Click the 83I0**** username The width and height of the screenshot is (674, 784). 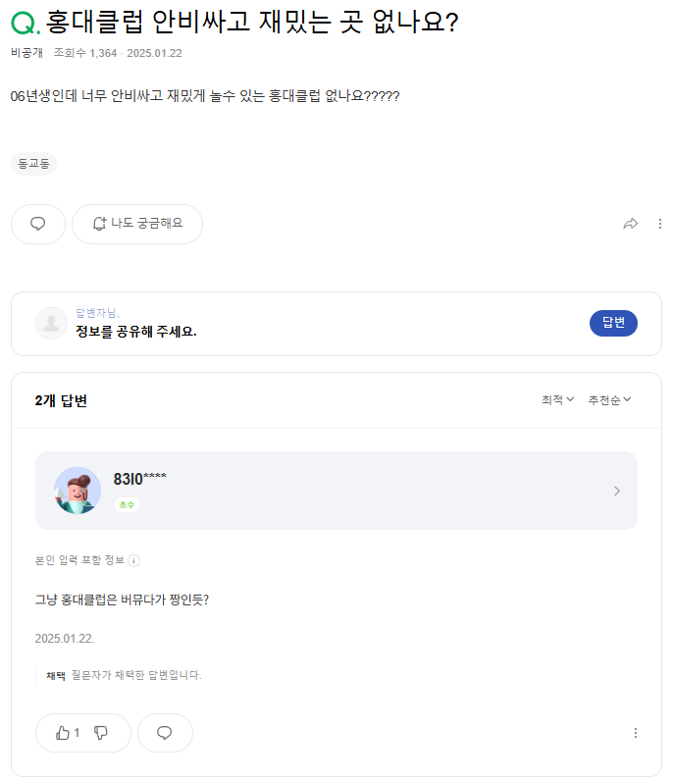point(139,479)
